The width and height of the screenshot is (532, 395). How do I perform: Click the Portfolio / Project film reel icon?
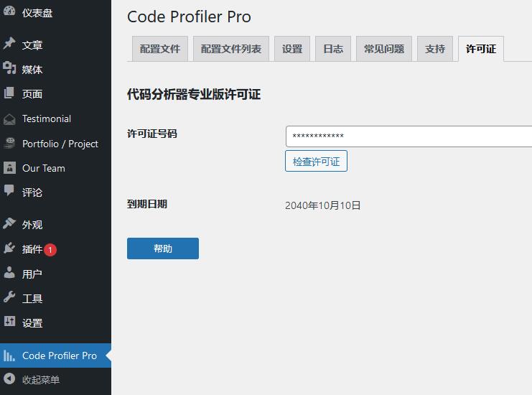[9, 143]
